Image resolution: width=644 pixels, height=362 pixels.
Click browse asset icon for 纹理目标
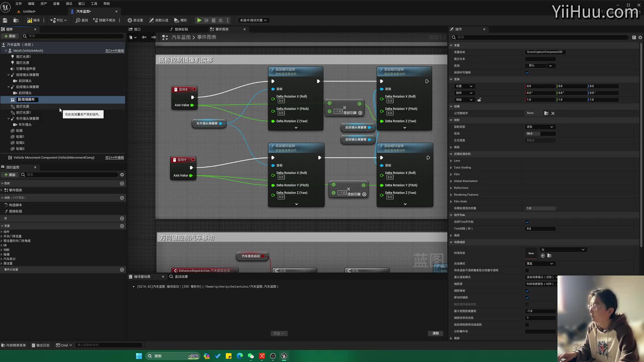(x=549, y=256)
